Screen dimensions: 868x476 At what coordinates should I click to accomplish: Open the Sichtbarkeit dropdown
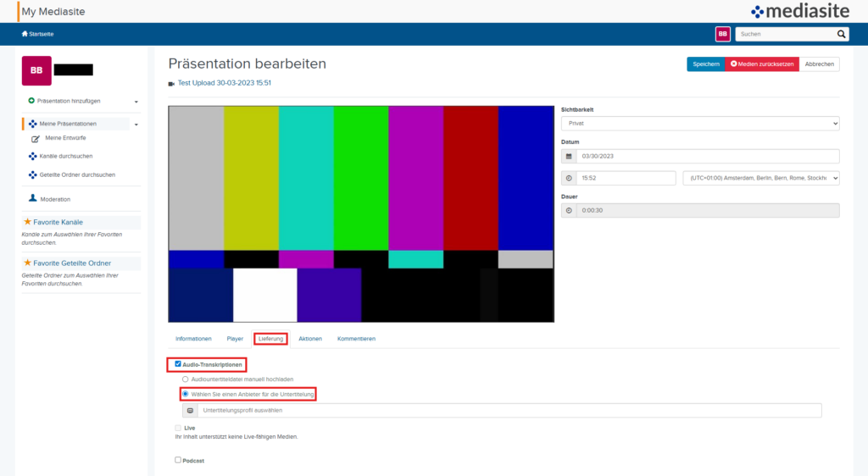point(700,124)
